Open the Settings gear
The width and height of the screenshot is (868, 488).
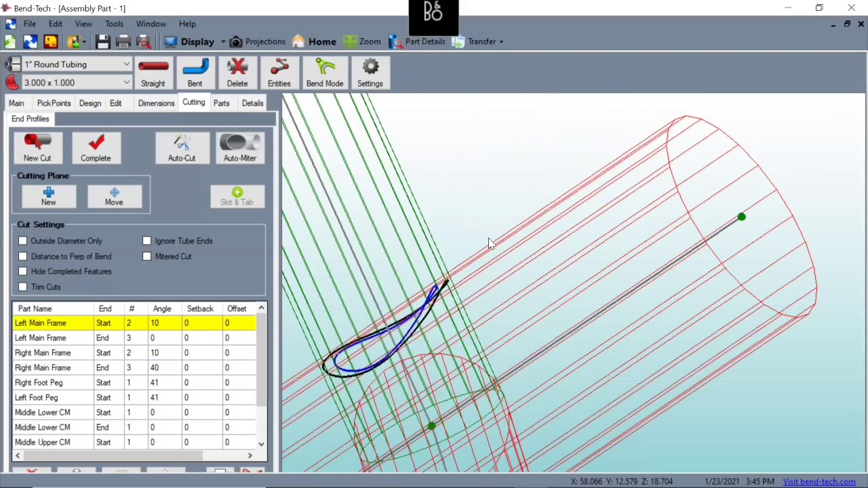370,73
